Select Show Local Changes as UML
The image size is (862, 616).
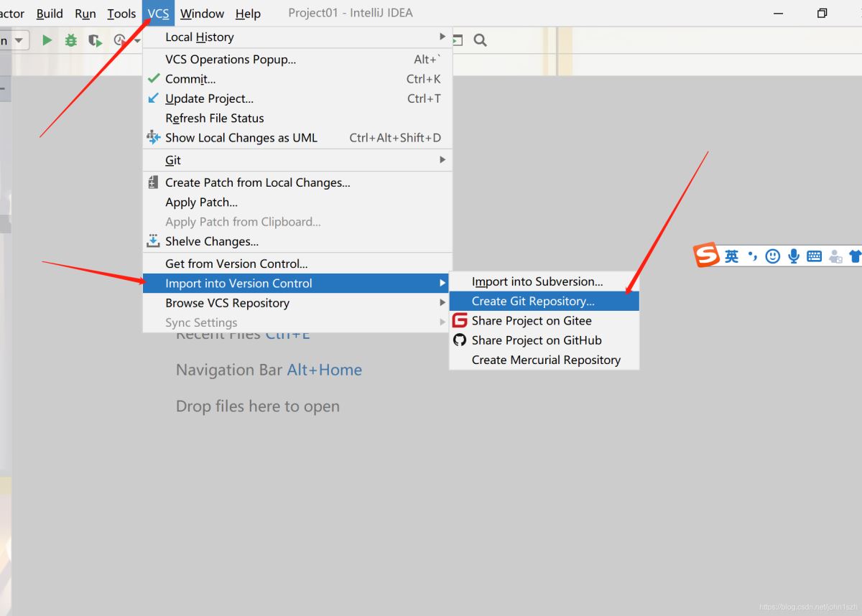[x=297, y=138]
